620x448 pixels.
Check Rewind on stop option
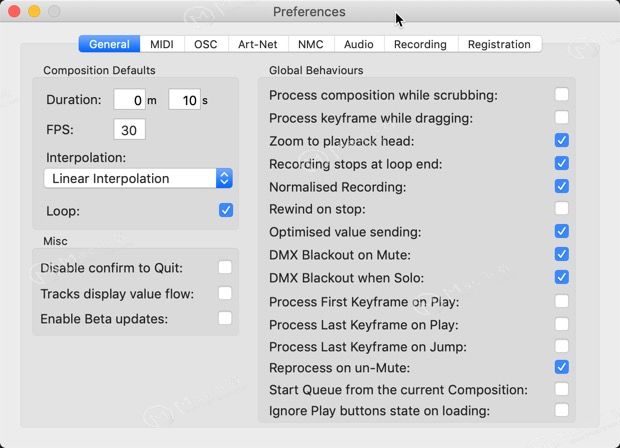[562, 209]
